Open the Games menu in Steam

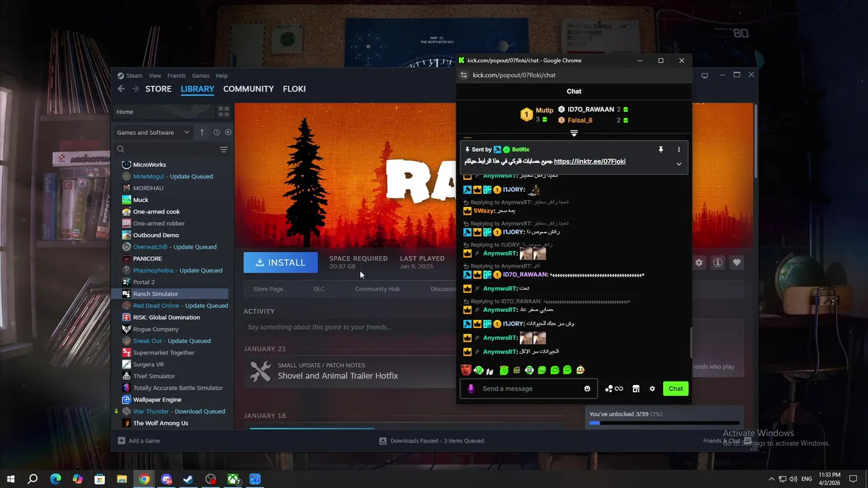(x=200, y=76)
